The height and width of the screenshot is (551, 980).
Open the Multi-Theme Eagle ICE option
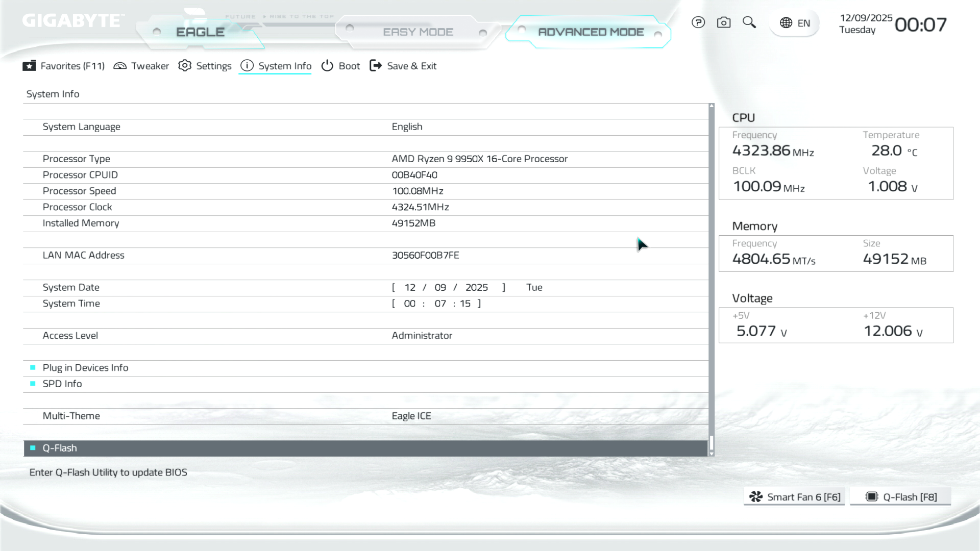pyautogui.click(x=411, y=416)
